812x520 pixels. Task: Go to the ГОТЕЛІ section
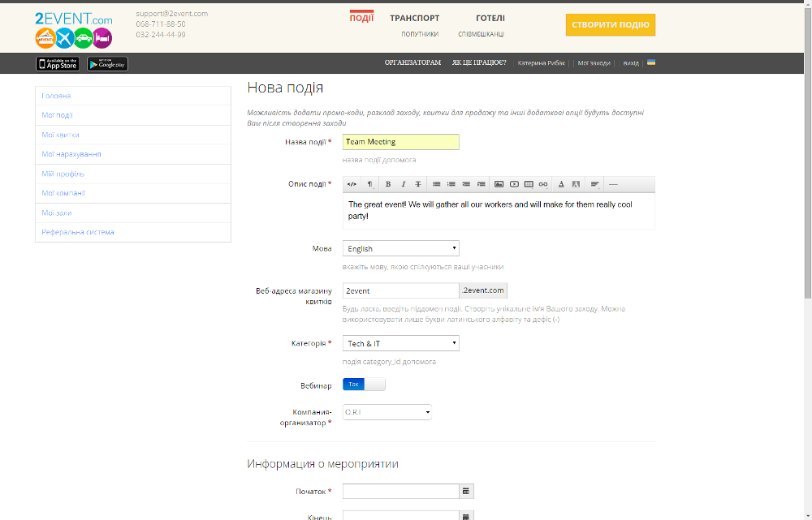tap(490, 18)
